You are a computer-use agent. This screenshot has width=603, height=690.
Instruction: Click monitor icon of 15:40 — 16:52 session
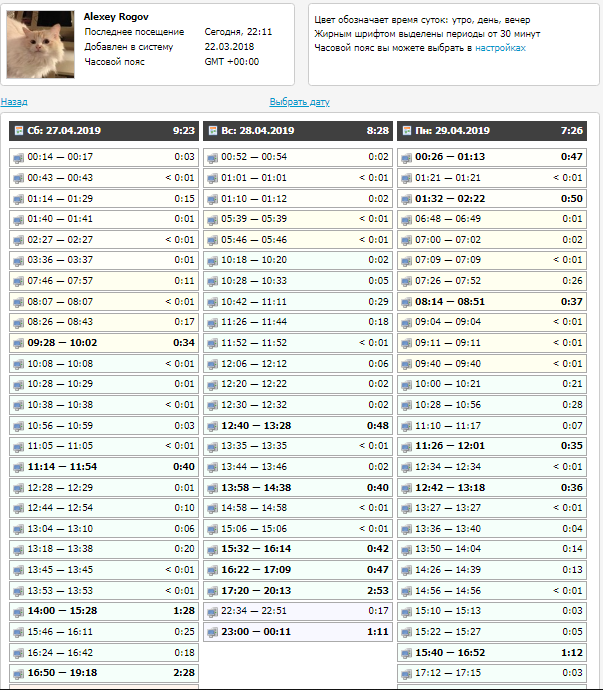coord(406,653)
